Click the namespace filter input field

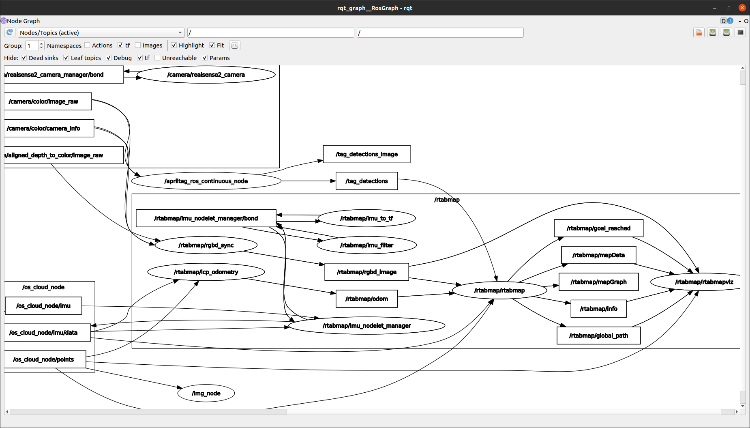270,32
